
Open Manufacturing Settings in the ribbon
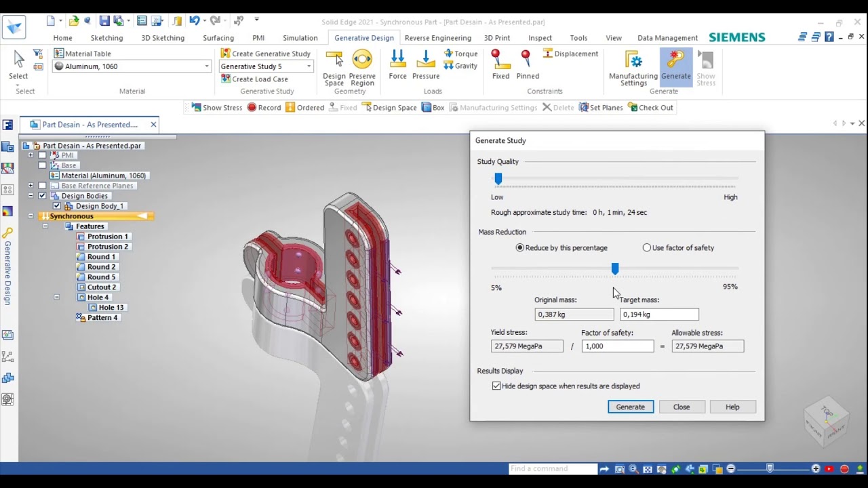(633, 68)
